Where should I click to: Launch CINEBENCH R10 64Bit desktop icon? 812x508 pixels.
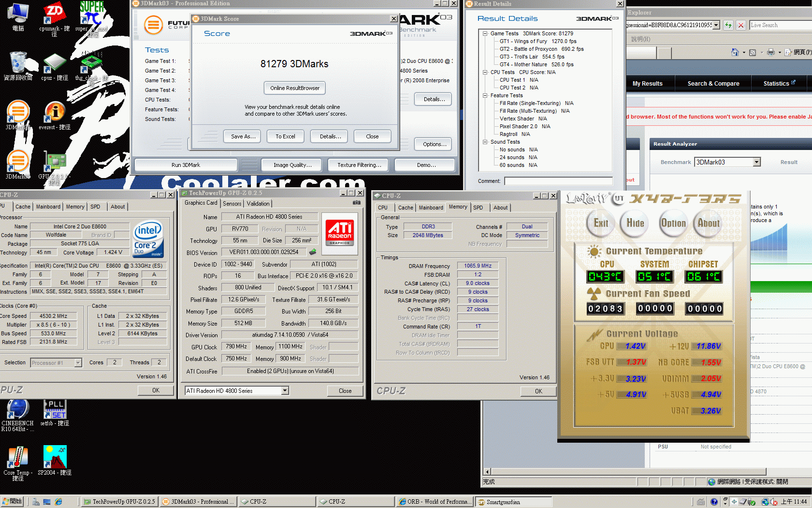[x=17, y=416]
